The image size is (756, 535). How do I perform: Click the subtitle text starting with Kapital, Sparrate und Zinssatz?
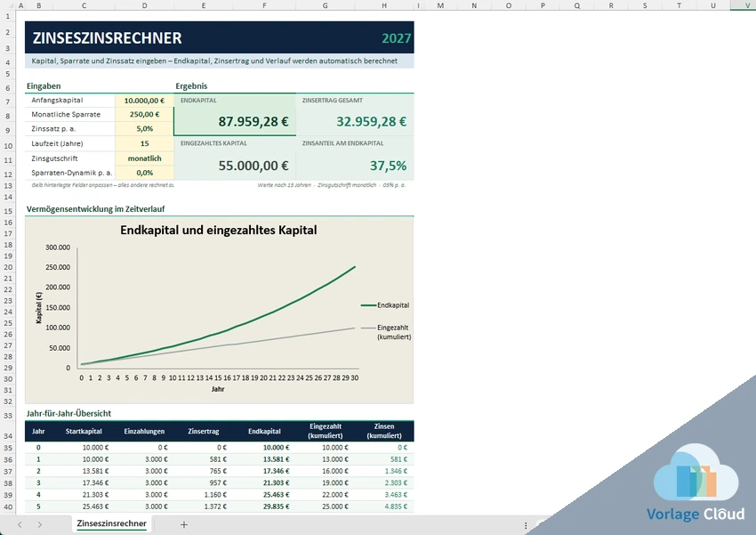pyautogui.click(x=214, y=61)
